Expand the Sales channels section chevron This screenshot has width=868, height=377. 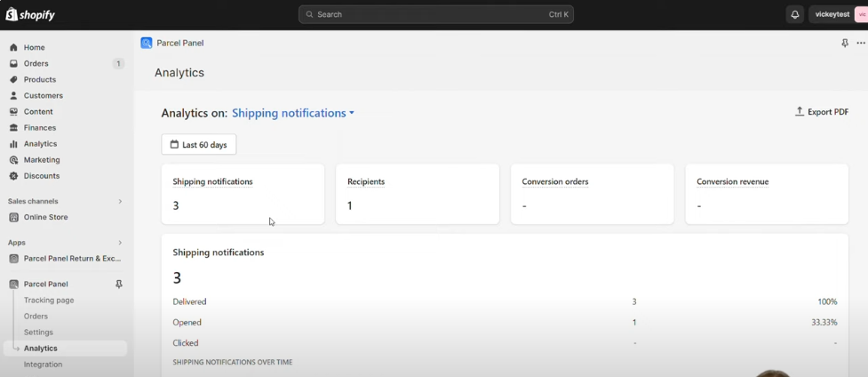click(x=120, y=201)
